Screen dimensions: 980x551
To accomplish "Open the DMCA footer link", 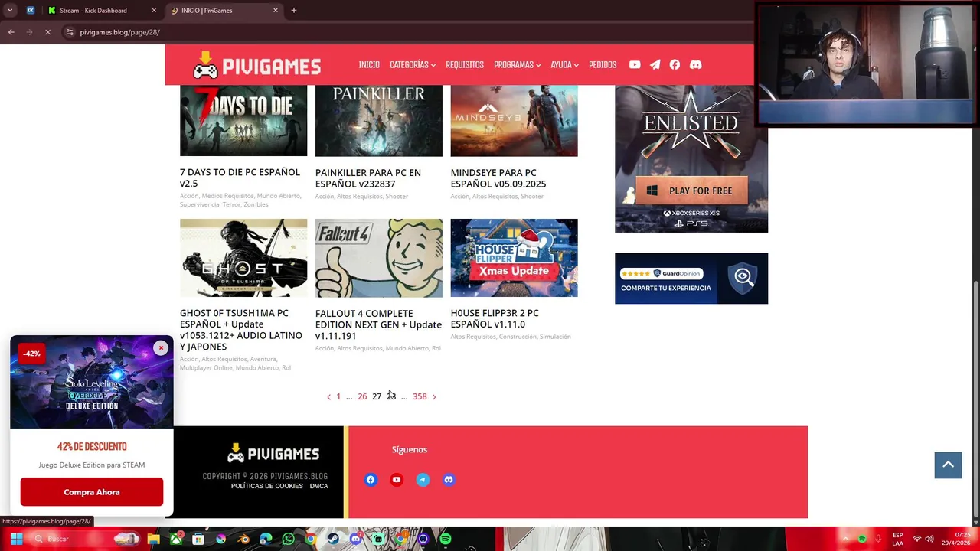I will click(x=318, y=486).
